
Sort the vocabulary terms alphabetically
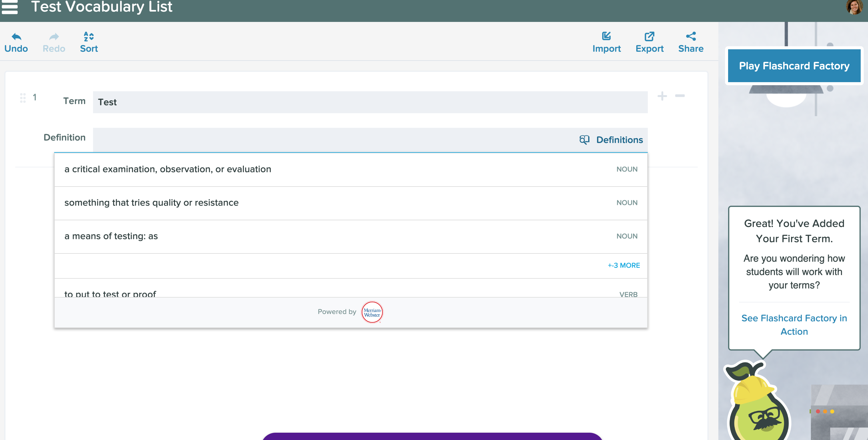pos(89,42)
